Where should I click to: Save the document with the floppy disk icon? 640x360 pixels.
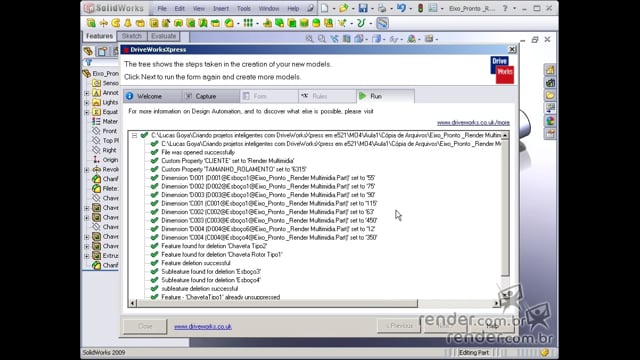(x=363, y=8)
